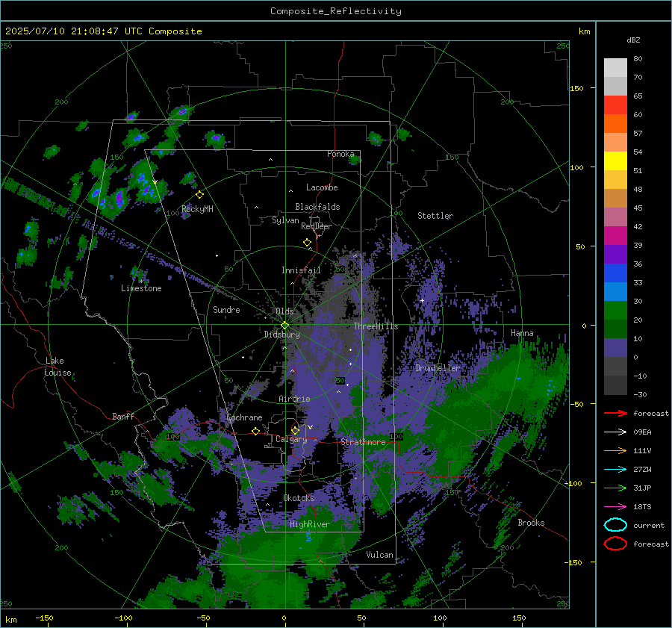The height and width of the screenshot is (628, 672).
Task: Pick the light gray 70–80 dBZ swatch
Action: click(615, 68)
